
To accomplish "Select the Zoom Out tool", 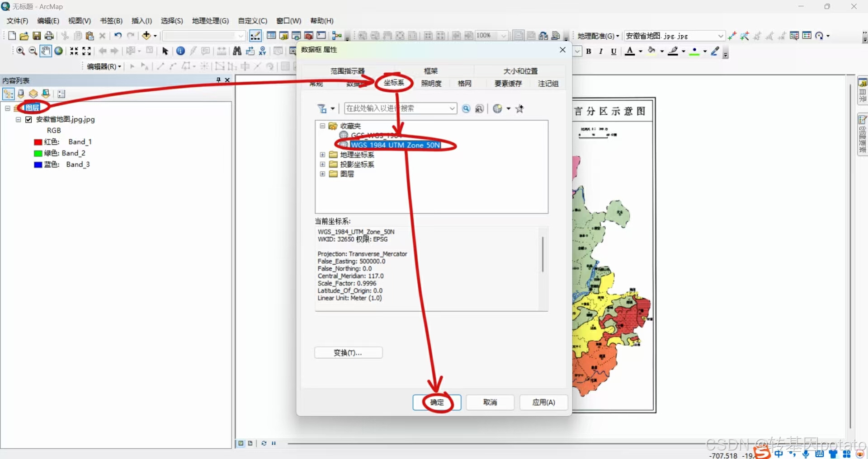I will tap(33, 51).
